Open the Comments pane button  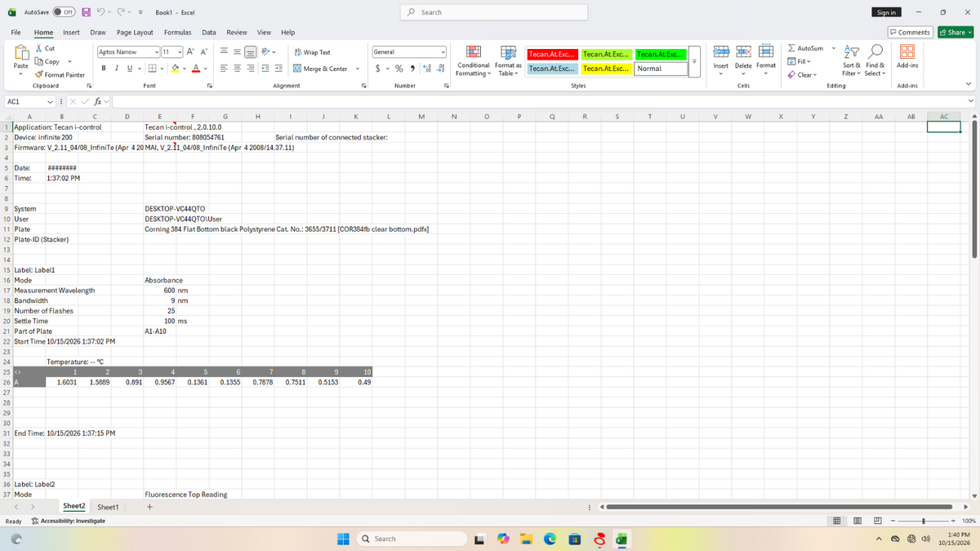[x=911, y=32]
